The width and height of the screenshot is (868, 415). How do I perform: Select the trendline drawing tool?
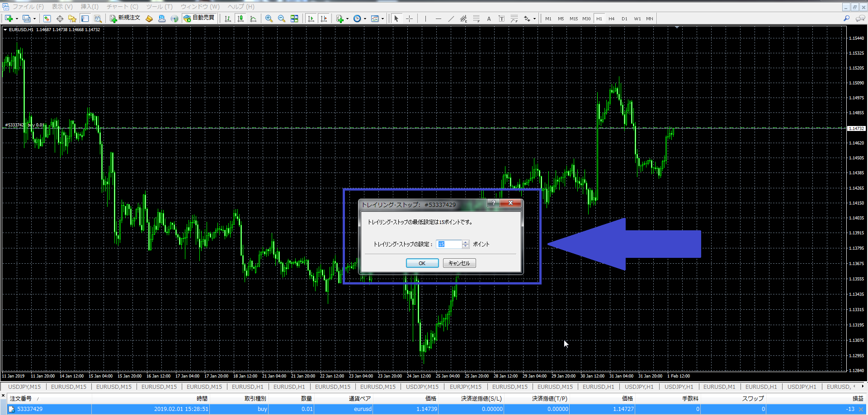(x=451, y=19)
